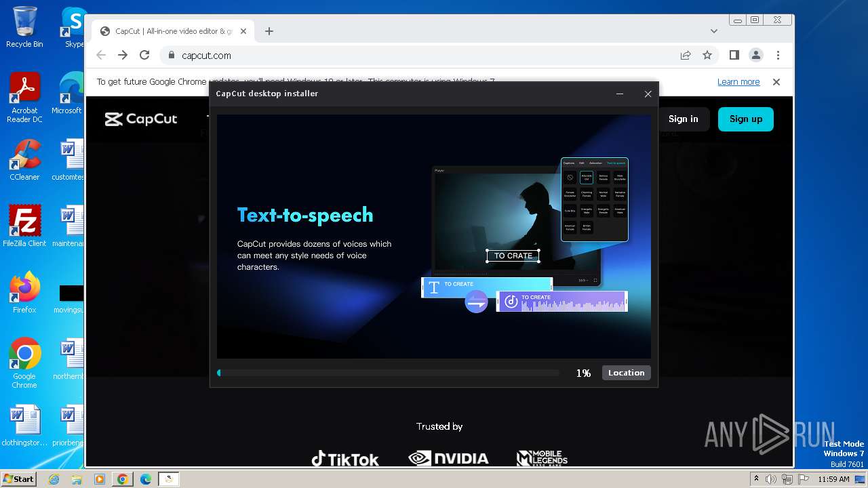Select the Firefox desktop icon

tap(24, 293)
